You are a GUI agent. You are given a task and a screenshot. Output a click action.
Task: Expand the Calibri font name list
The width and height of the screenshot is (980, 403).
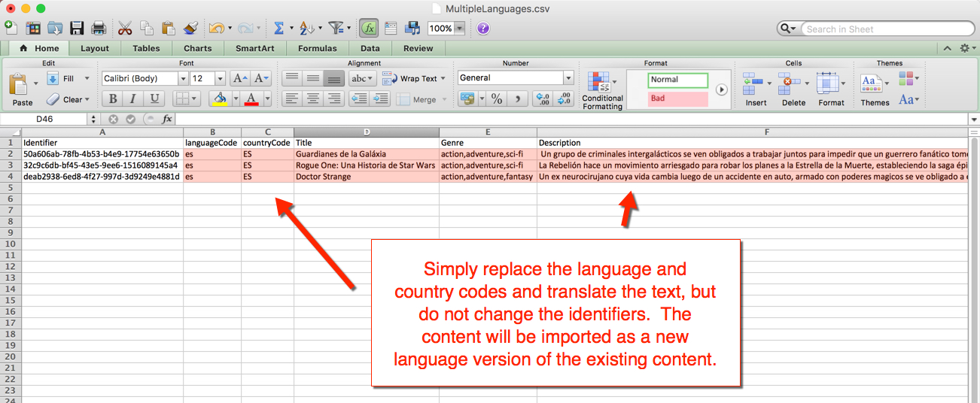(182, 78)
